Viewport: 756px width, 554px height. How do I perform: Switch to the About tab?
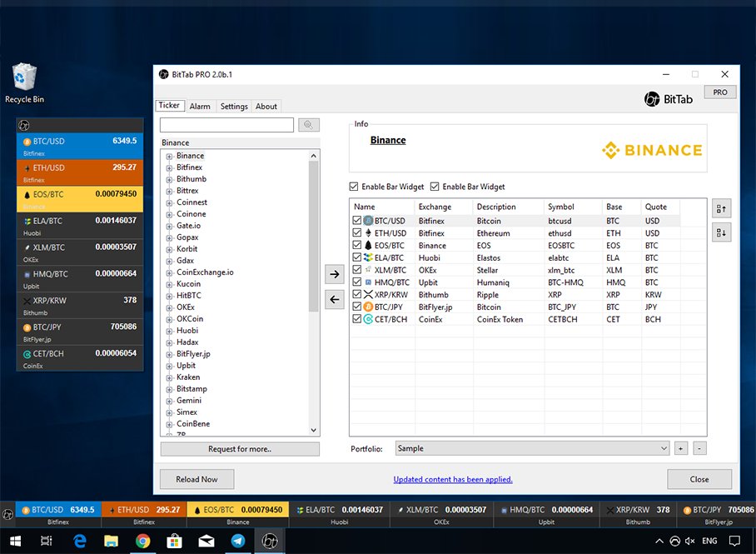tap(266, 106)
